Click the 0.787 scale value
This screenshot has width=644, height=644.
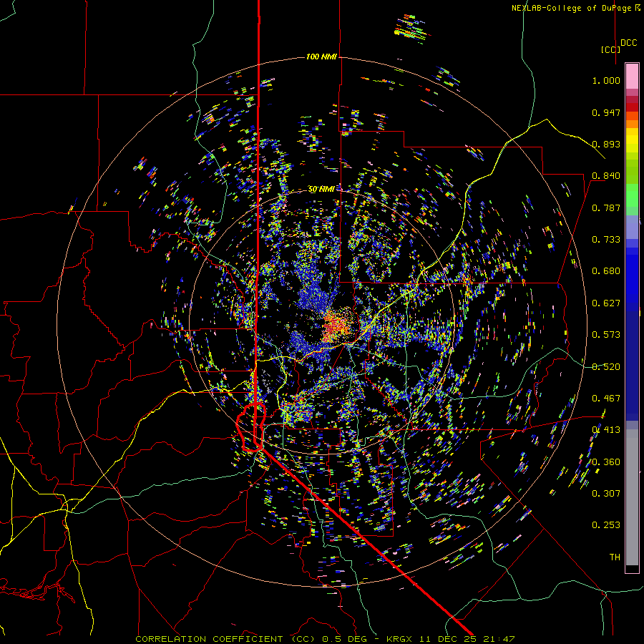click(x=606, y=208)
